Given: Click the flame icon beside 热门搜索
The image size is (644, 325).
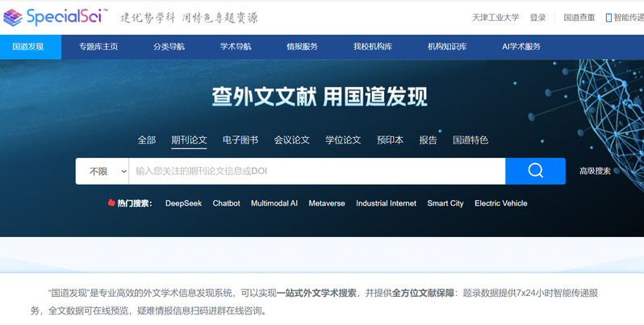Looking at the screenshot, I should [x=111, y=203].
